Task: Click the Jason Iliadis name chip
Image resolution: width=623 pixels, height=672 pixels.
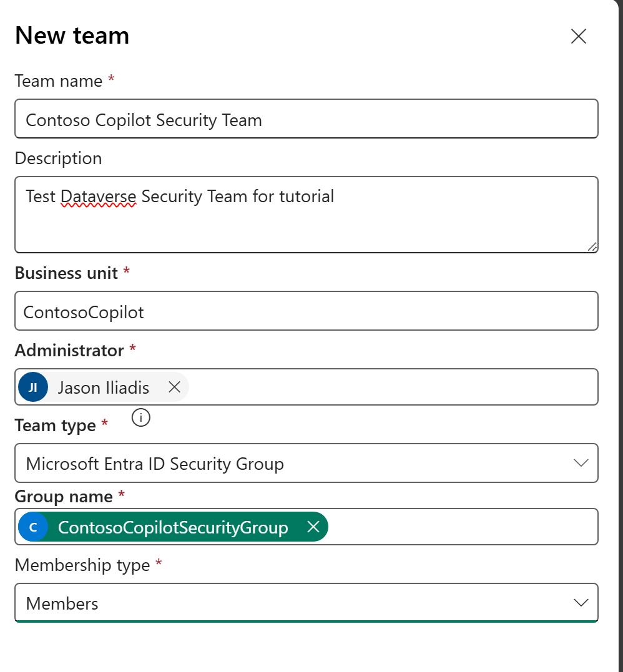Action: point(104,388)
